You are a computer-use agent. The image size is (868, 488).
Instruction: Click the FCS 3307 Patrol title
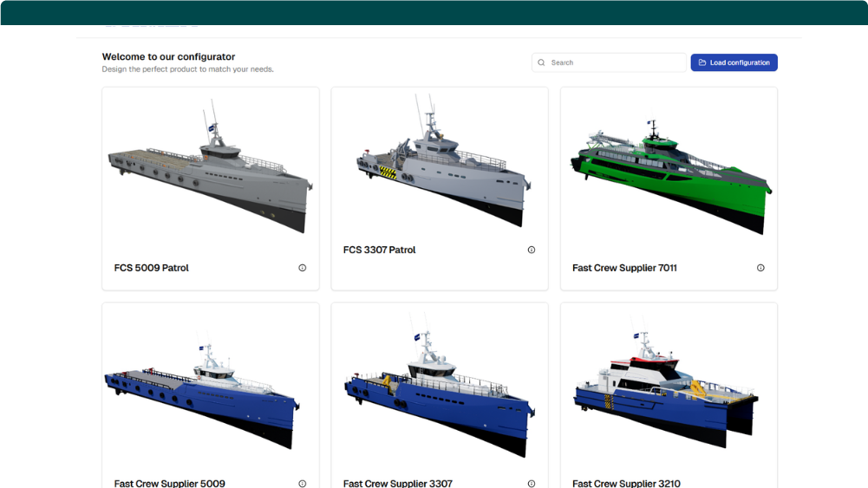click(x=379, y=251)
